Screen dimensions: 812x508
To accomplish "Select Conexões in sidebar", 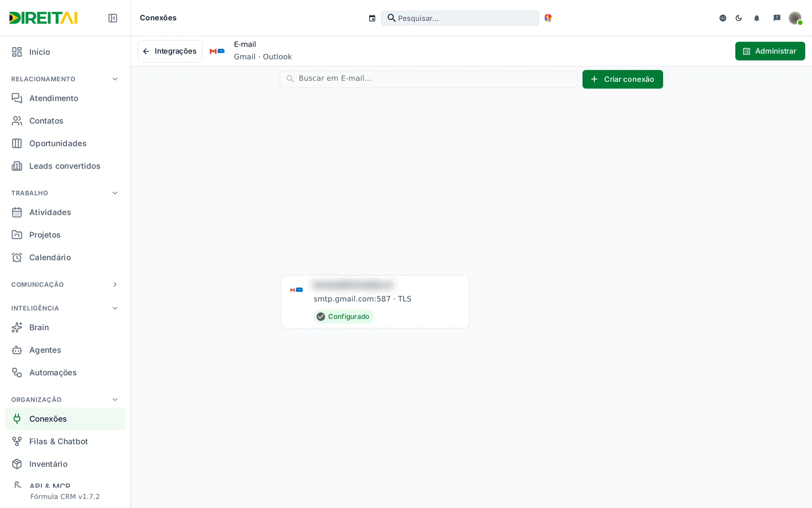I will pos(65,419).
